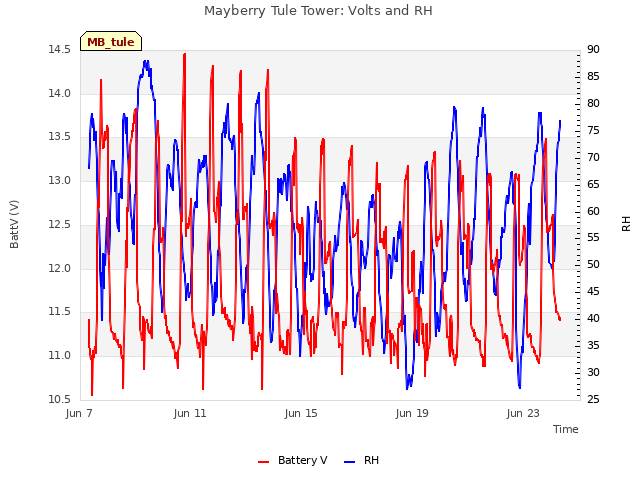Image resolution: width=640 pixels, height=480 pixels.
Task: Click the chart title 'Mayberry Tule Tower: Volts and RH'
Action: (x=318, y=11)
